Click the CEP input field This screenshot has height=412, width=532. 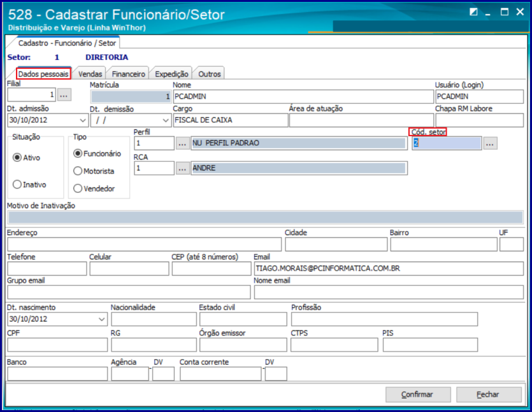coord(212,269)
